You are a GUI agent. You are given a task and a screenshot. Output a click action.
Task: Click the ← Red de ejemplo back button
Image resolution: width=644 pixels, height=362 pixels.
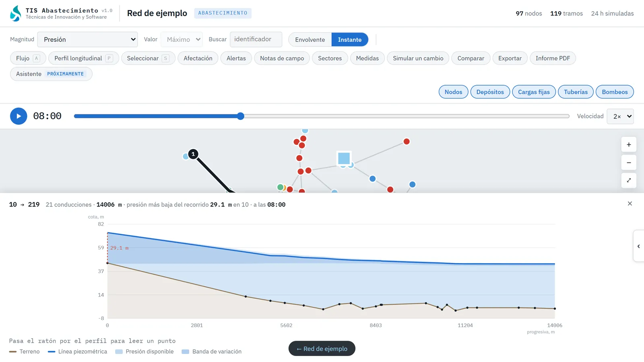pos(322,349)
